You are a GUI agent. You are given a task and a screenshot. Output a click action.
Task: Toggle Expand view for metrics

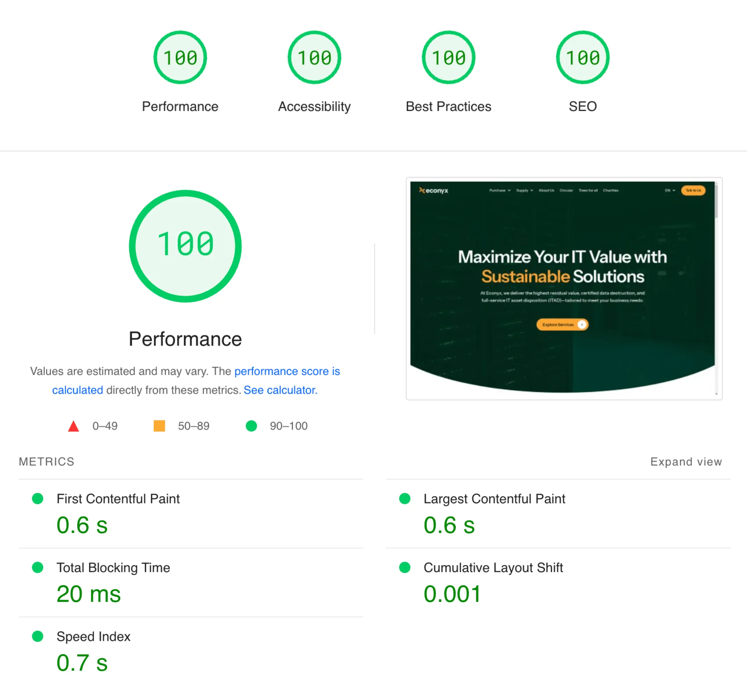[x=686, y=462]
